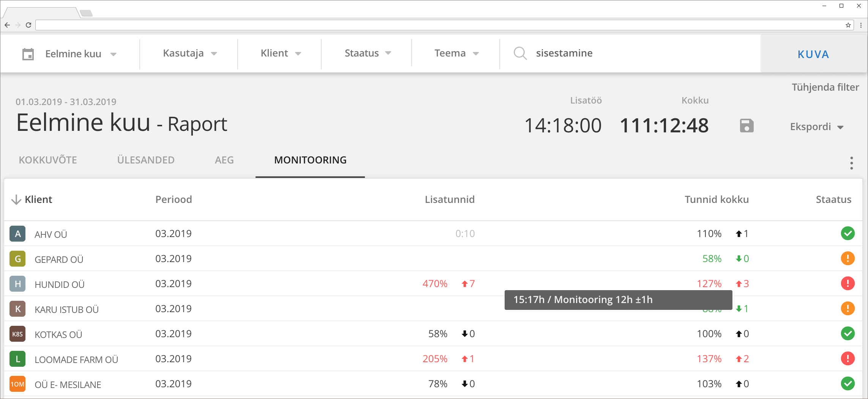Switch to the ÜLESANDED tab

[146, 160]
